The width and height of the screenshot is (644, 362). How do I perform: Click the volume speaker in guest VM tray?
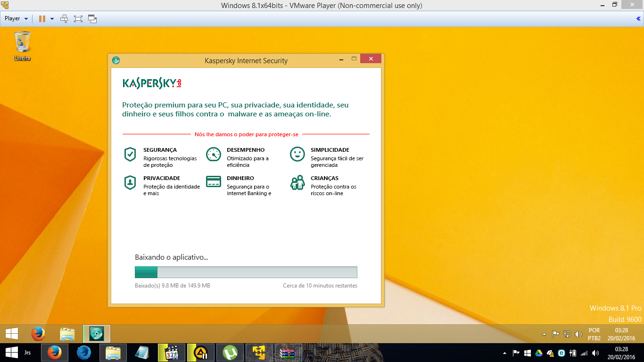click(x=578, y=334)
